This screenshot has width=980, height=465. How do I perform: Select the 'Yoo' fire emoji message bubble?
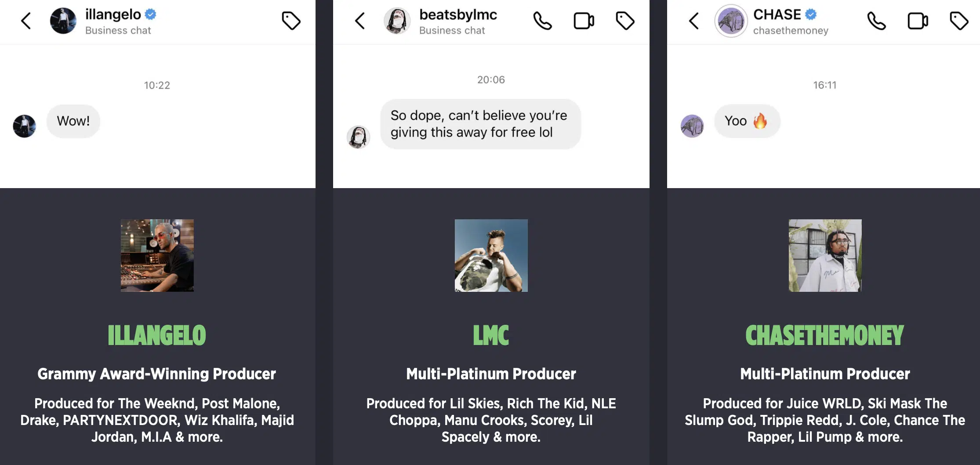[x=747, y=121]
